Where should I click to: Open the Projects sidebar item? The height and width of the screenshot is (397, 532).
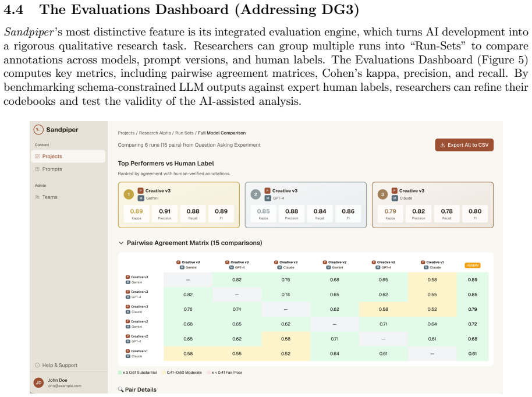(x=68, y=157)
